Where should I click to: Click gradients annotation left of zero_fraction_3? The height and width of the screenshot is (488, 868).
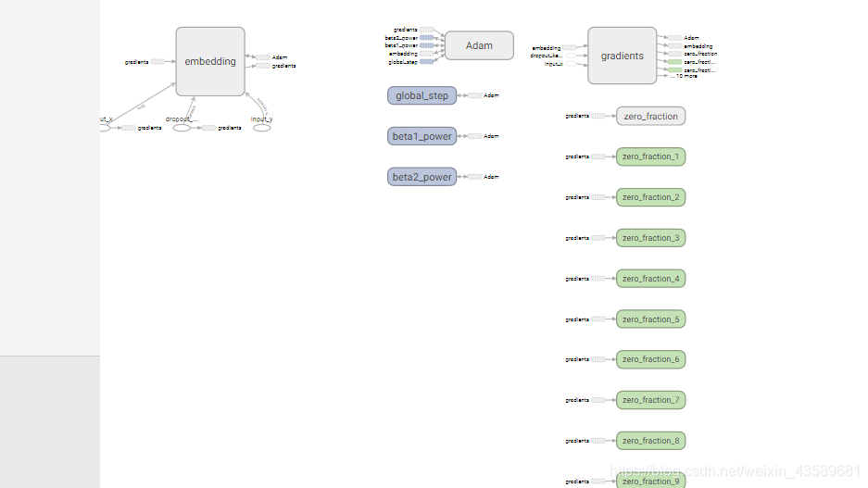(x=577, y=238)
